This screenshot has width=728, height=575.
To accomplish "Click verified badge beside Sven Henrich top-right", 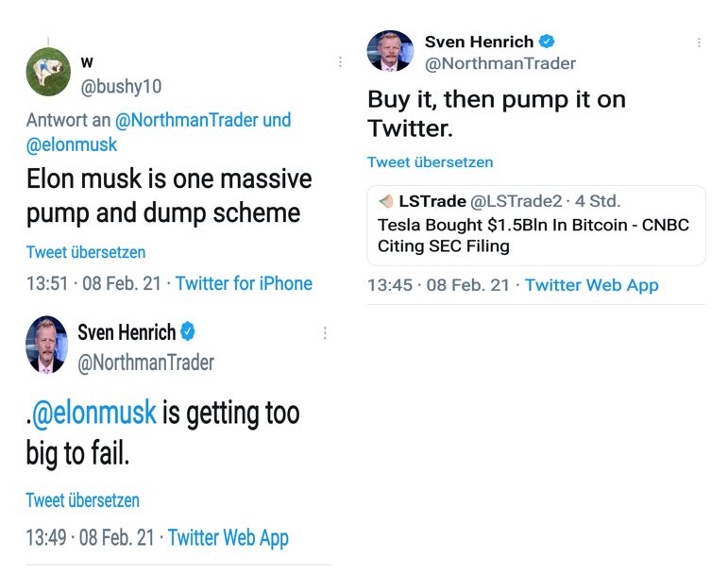I will click(x=547, y=42).
